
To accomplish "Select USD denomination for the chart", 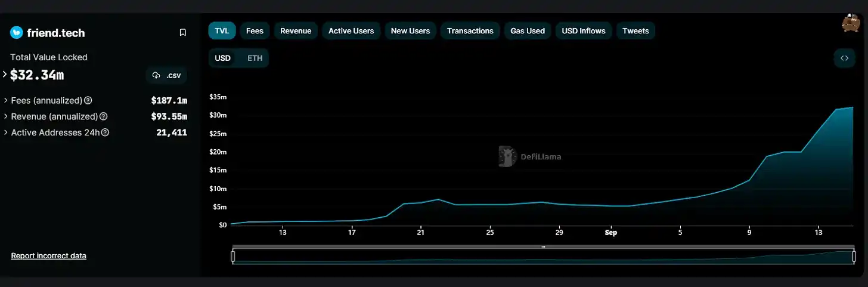I will coord(222,58).
